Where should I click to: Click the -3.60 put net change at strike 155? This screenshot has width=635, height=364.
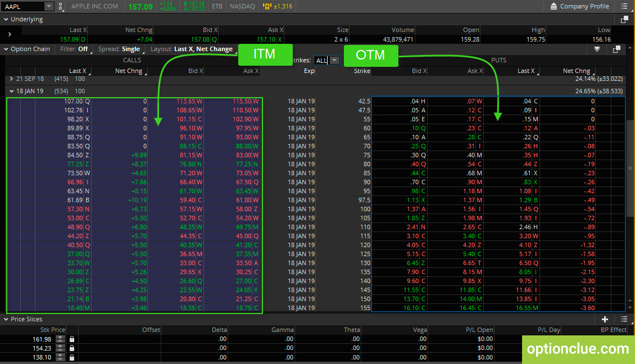click(587, 308)
